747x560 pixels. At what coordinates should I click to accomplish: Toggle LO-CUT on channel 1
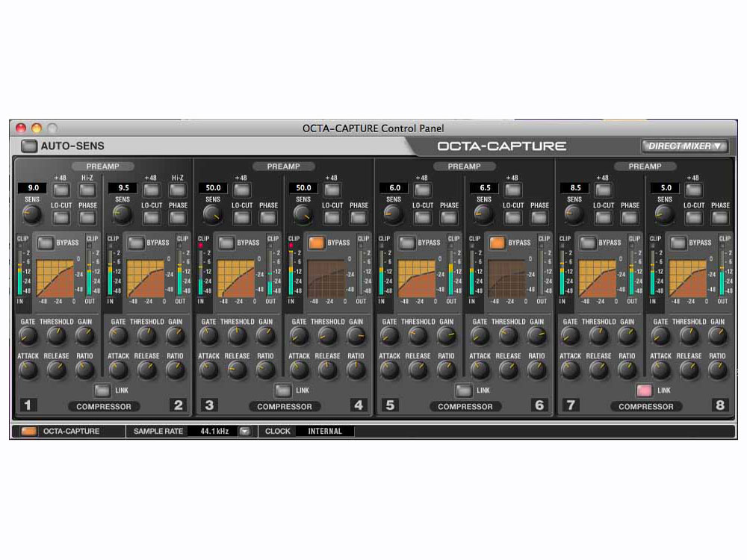click(x=61, y=217)
